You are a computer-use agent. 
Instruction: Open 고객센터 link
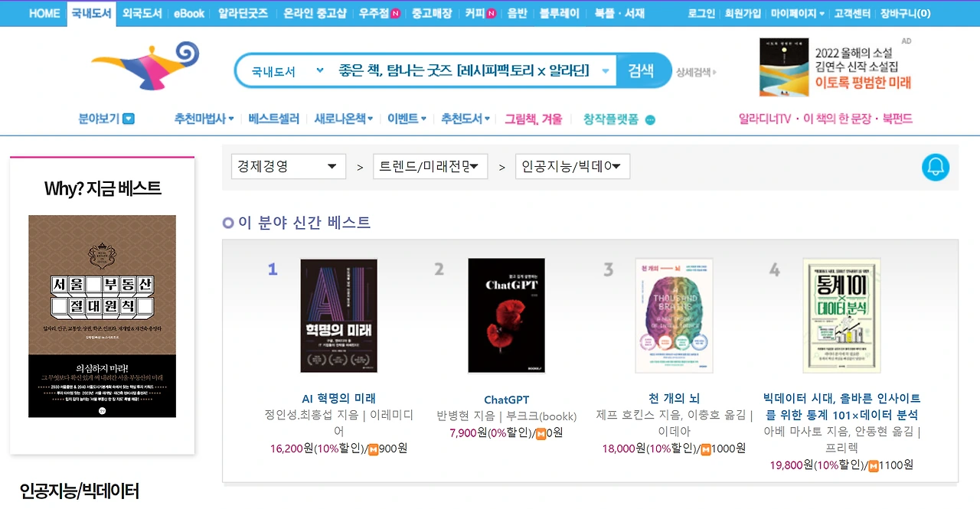(852, 13)
